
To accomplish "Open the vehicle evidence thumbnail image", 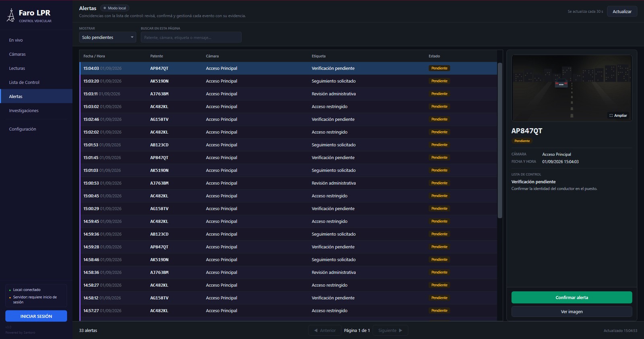I will (572, 88).
